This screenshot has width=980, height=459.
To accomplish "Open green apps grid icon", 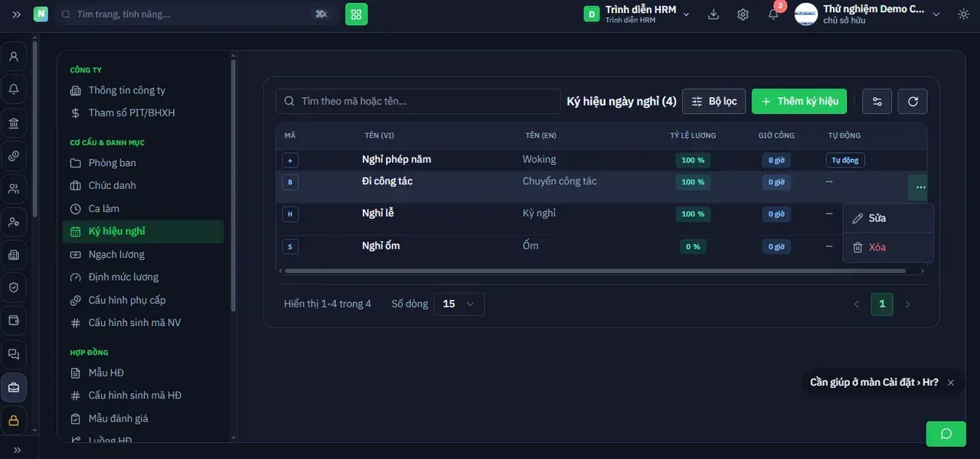I will click(x=357, y=15).
